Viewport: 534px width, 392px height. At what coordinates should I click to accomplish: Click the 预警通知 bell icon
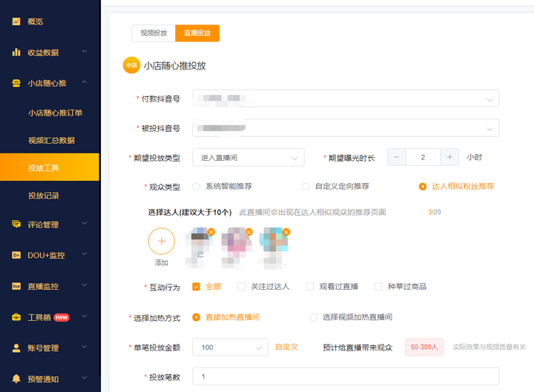tap(16, 379)
